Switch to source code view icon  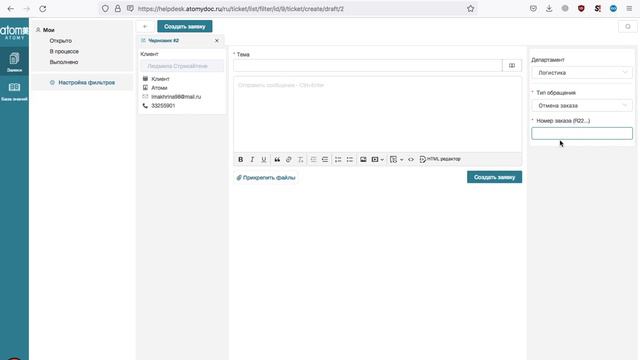click(x=411, y=160)
